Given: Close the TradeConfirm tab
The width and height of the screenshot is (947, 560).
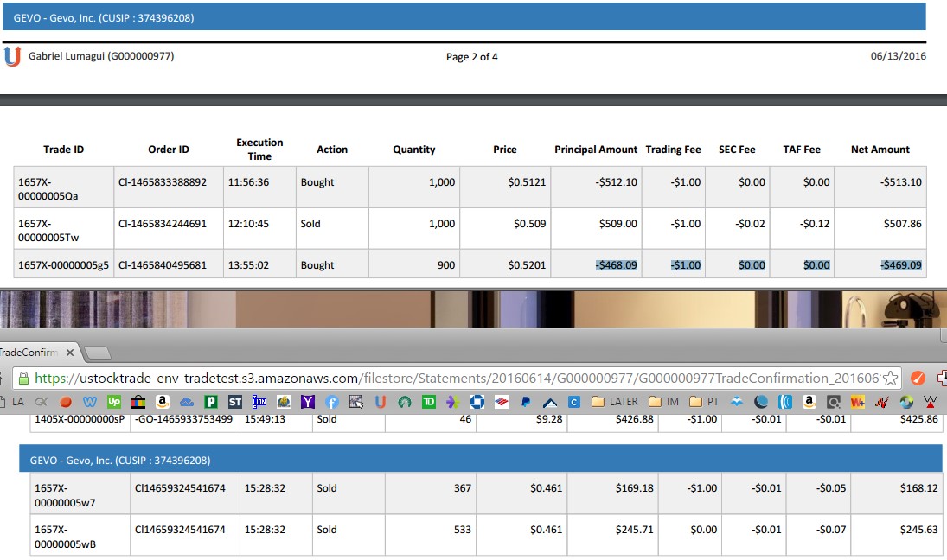Looking at the screenshot, I should 70,353.
